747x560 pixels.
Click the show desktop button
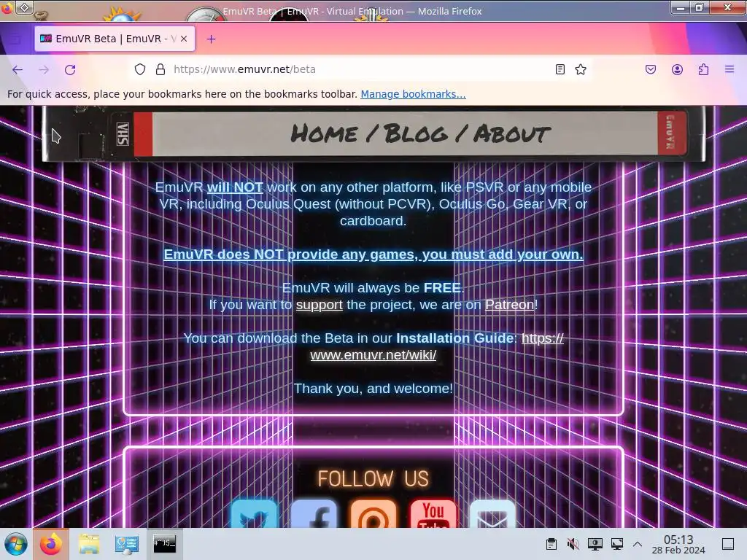point(728,544)
